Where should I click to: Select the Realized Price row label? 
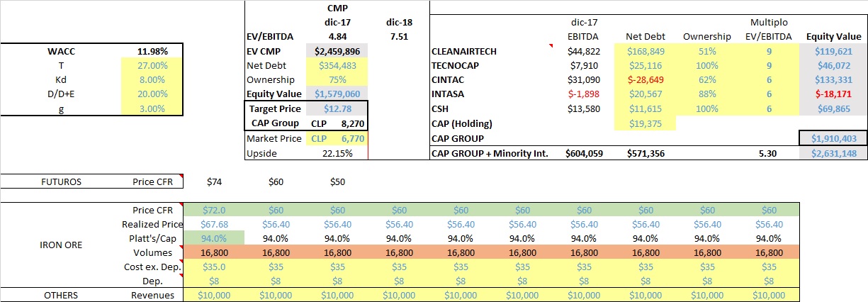click(152, 224)
